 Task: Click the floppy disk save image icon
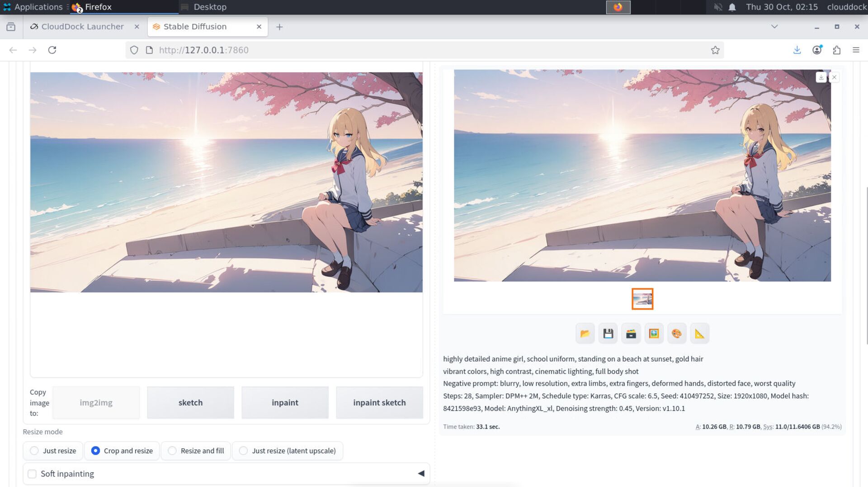(608, 334)
